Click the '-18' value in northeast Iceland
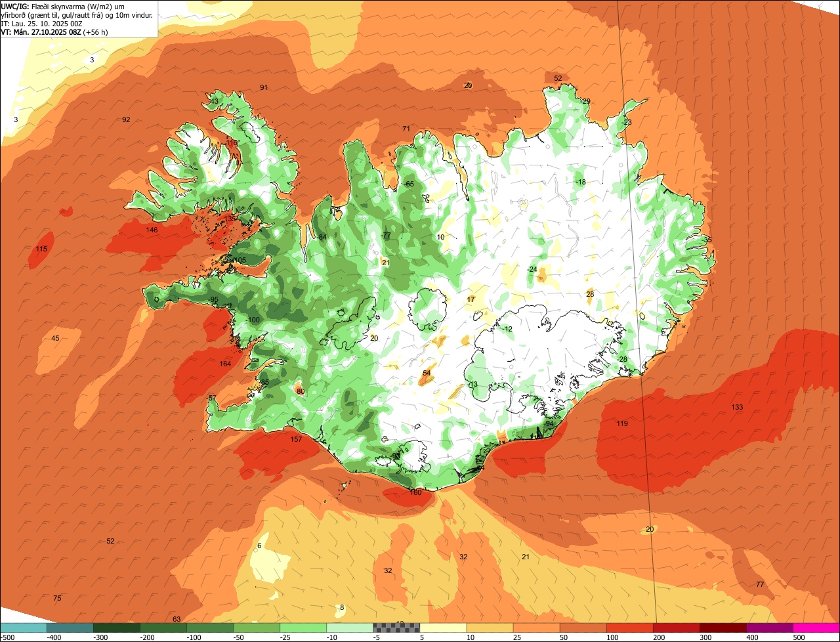Image resolution: width=840 pixels, height=642 pixels. pyautogui.click(x=581, y=182)
